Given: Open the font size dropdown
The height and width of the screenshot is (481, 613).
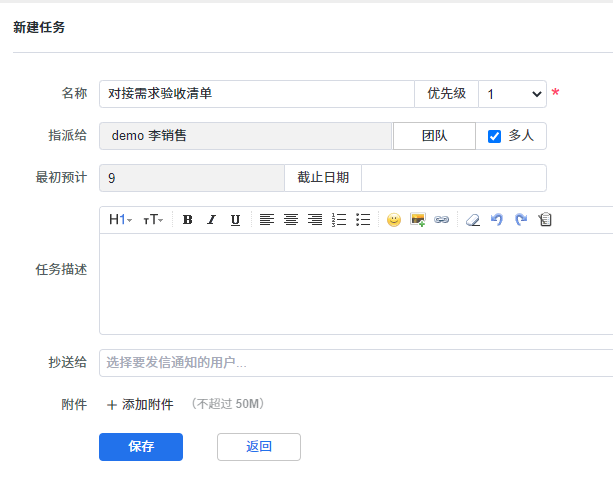Looking at the screenshot, I should pyautogui.click(x=153, y=220).
